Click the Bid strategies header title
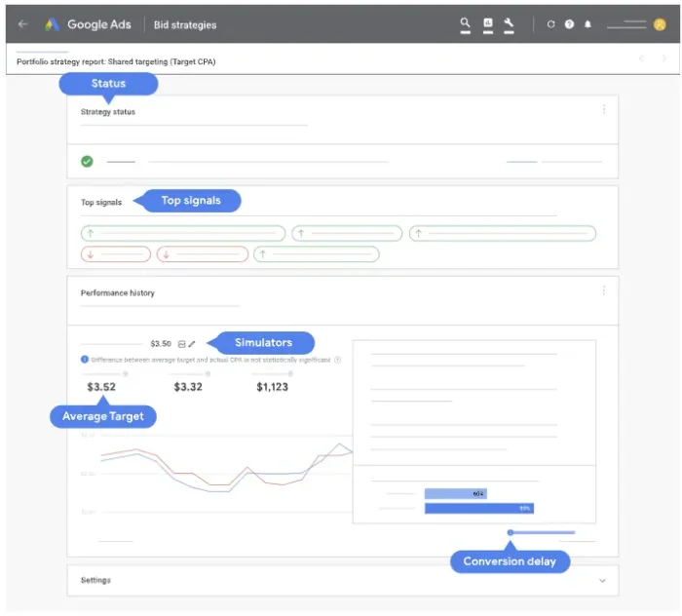 [x=185, y=25]
